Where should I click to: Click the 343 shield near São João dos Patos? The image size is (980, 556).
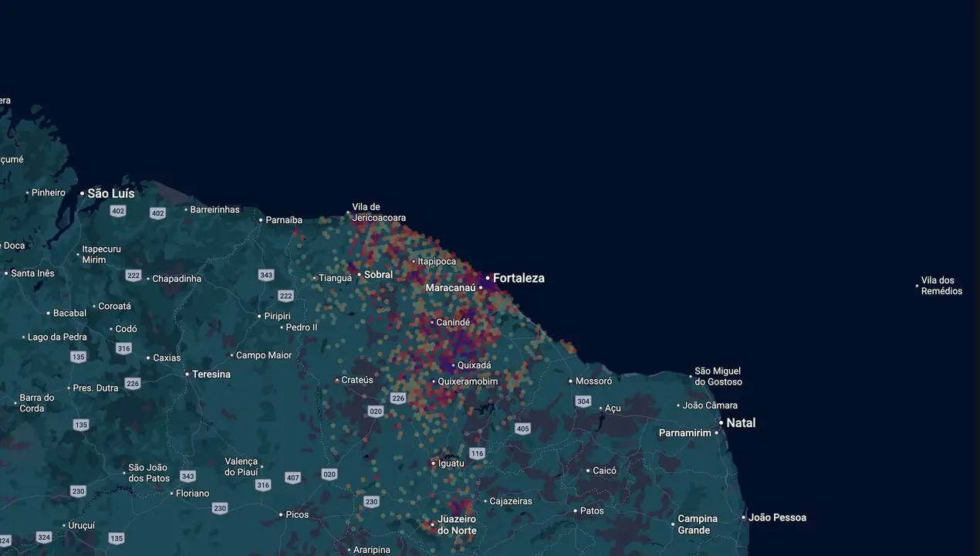point(188,476)
